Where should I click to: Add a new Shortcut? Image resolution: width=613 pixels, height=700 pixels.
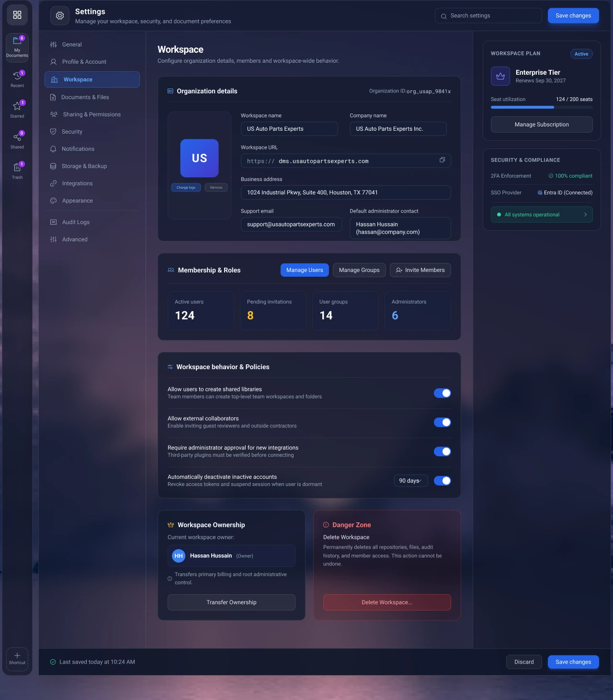(x=17, y=659)
